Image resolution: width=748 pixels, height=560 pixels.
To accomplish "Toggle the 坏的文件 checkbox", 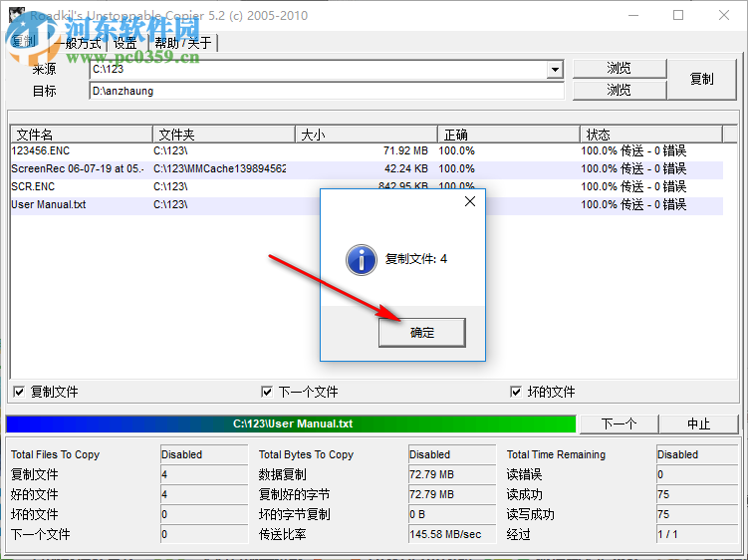I will (x=516, y=392).
